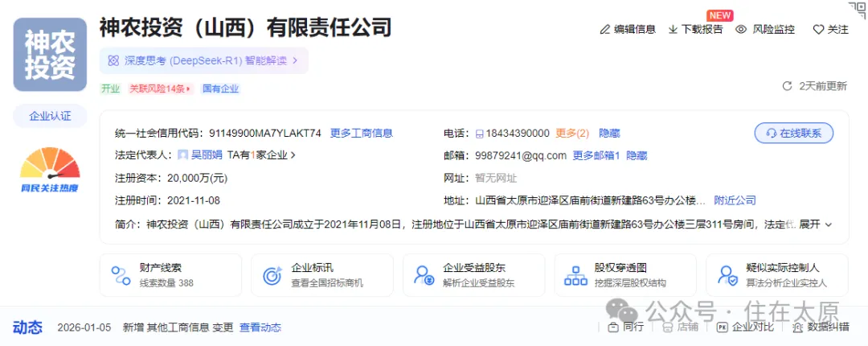Click the 编辑信息 pencil icon

tap(605, 30)
